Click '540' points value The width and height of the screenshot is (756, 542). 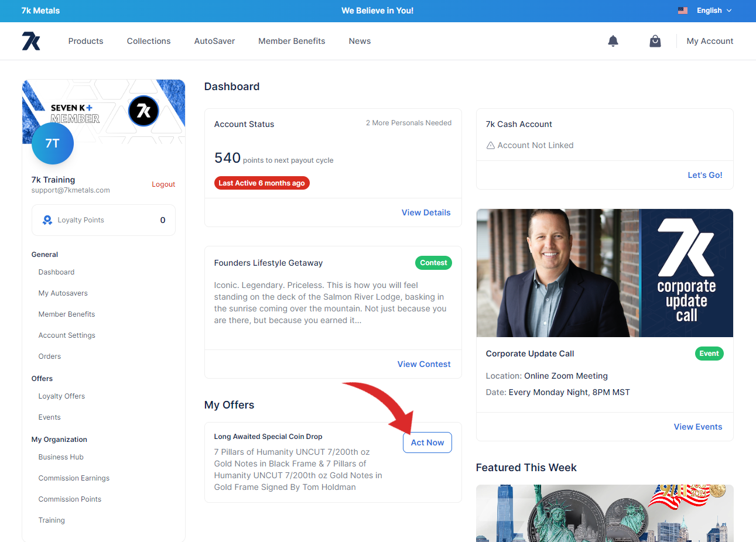tap(227, 158)
